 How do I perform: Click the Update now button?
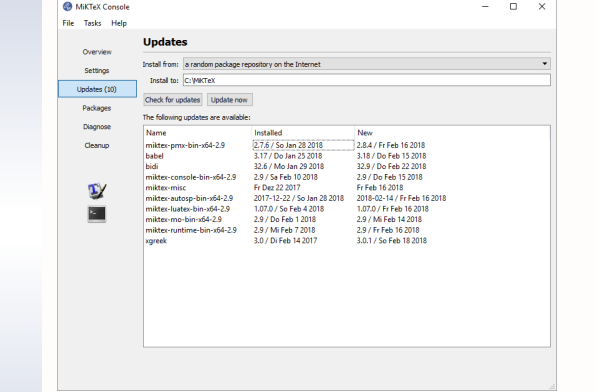229,100
